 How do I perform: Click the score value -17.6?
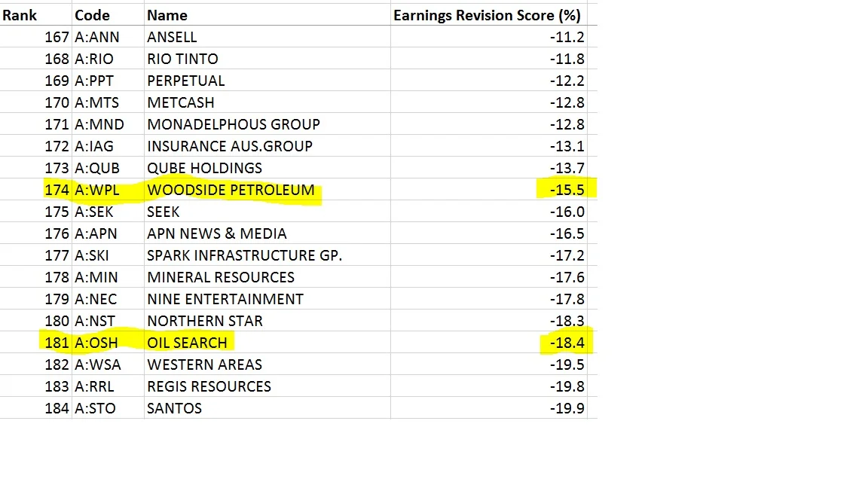(567, 277)
